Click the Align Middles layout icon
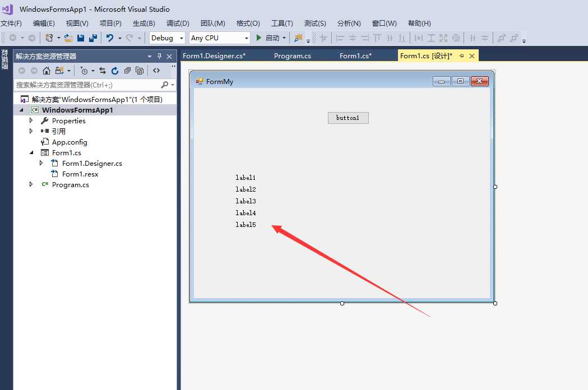 point(390,38)
